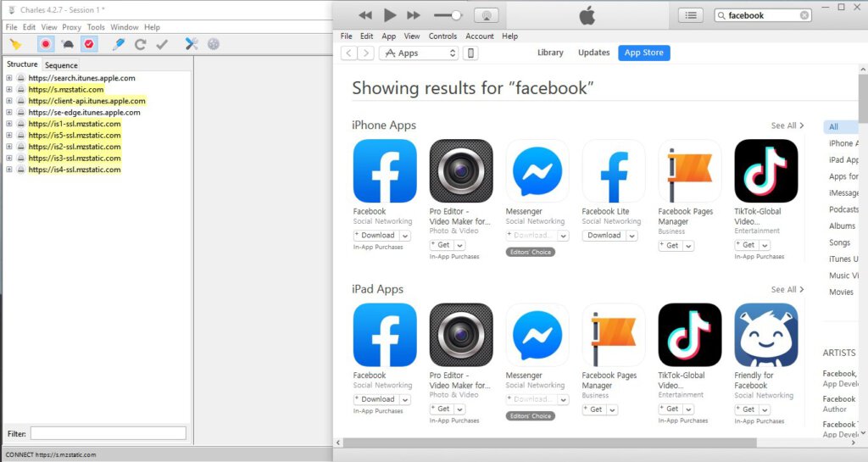The width and height of the screenshot is (868, 462).
Task: Click the Repeat request arrow icon
Action: pos(141,44)
